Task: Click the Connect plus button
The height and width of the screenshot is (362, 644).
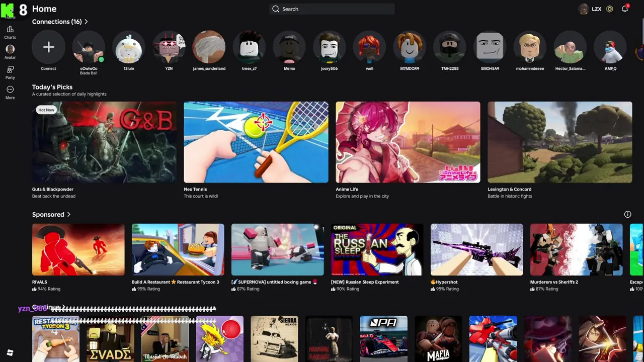Action: 48,47
